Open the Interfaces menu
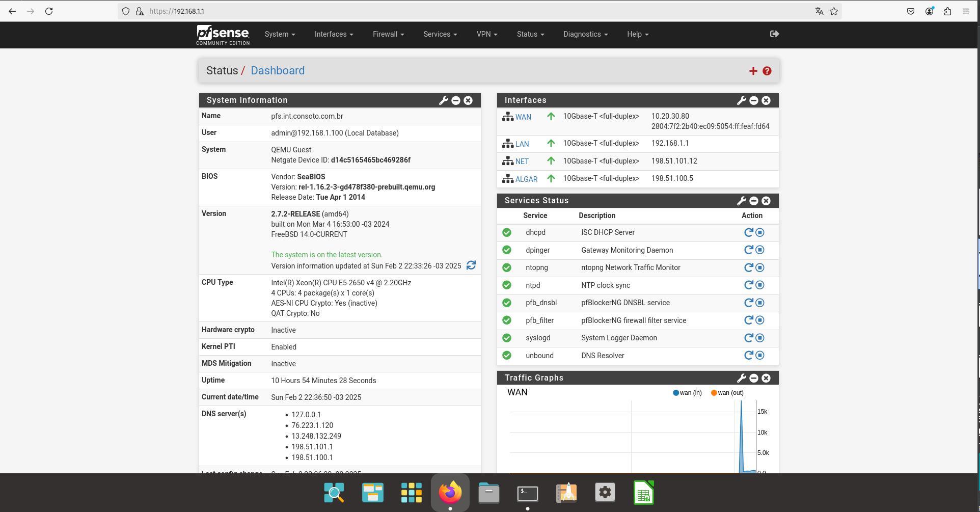Image resolution: width=980 pixels, height=512 pixels. click(x=334, y=34)
